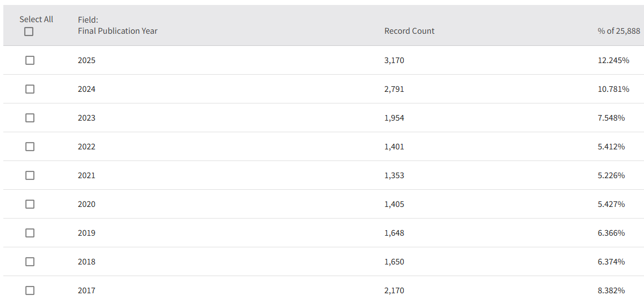Toggle the checkbox beside 2023
This screenshot has width=644, height=301.
[30, 118]
